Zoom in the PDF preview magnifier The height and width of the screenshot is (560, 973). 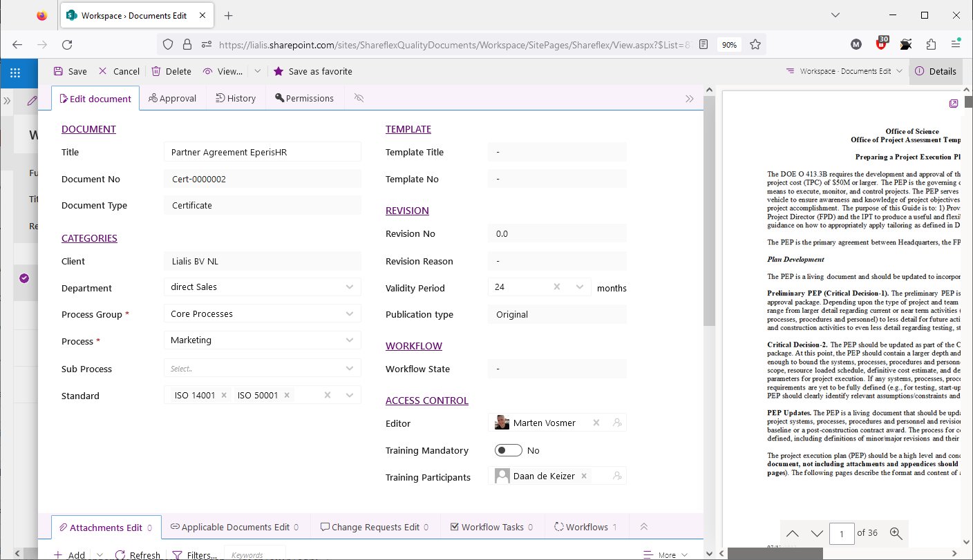click(896, 533)
